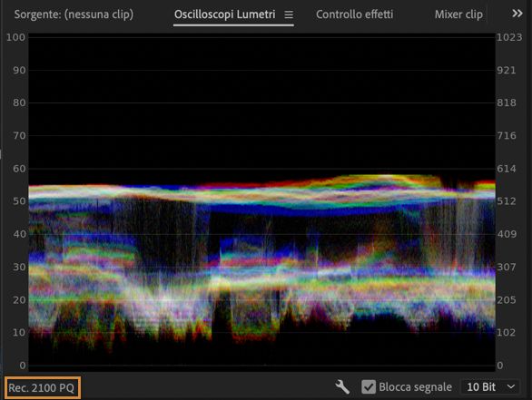This screenshot has height=400, width=532.
Task: Open Oscilloscopi Lumetri panel menu icon
Action: (x=289, y=15)
